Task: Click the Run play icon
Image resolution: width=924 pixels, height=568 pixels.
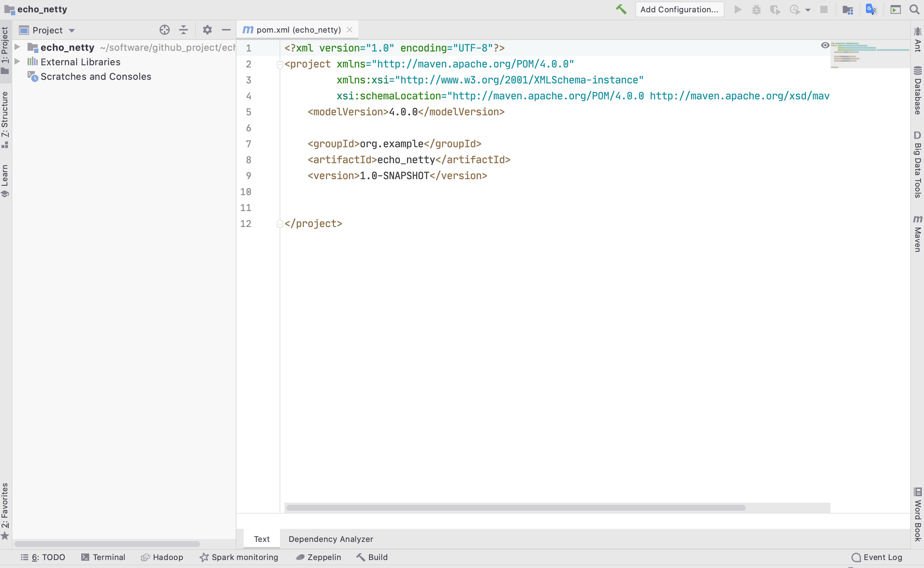Action: click(738, 9)
